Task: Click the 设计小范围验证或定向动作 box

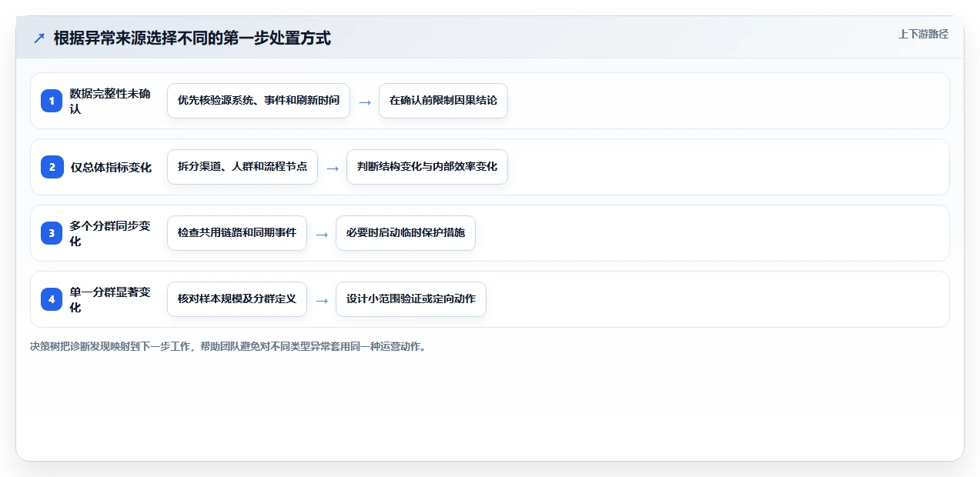Action: pyautogui.click(x=411, y=299)
